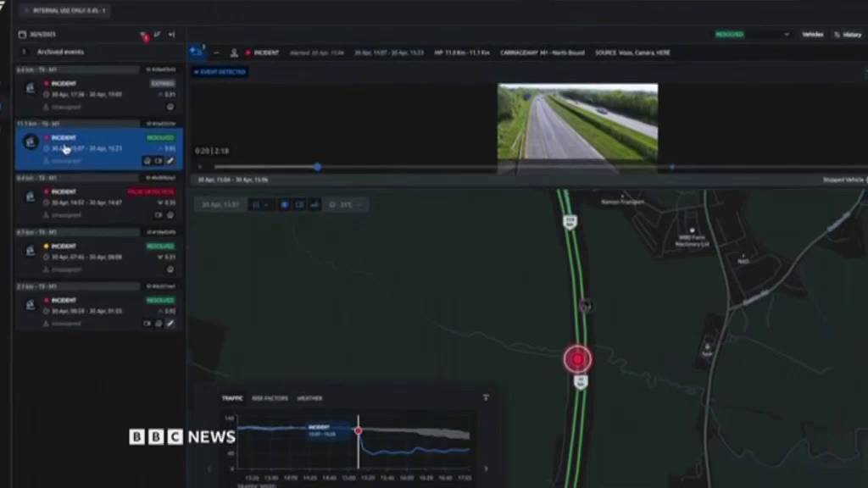868x488 pixels.
Task: Click the blue back arrow icon in incident header
Action: [x=197, y=53]
